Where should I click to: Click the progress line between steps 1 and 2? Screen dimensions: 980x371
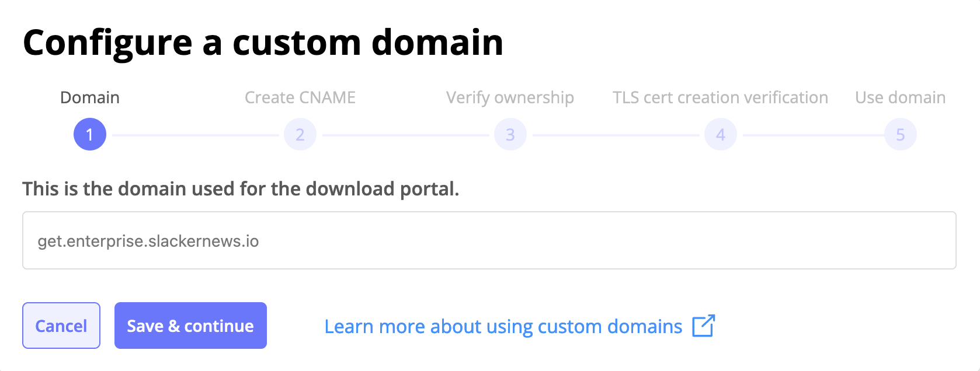[x=195, y=134]
